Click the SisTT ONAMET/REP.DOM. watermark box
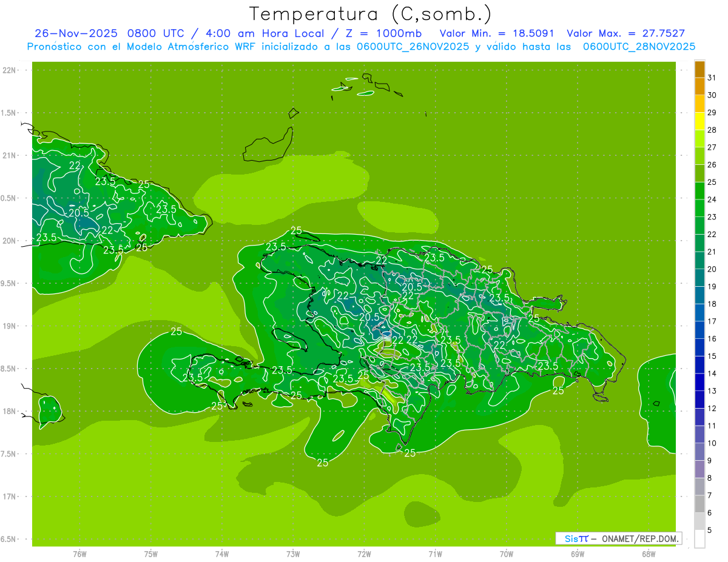 coord(618,538)
